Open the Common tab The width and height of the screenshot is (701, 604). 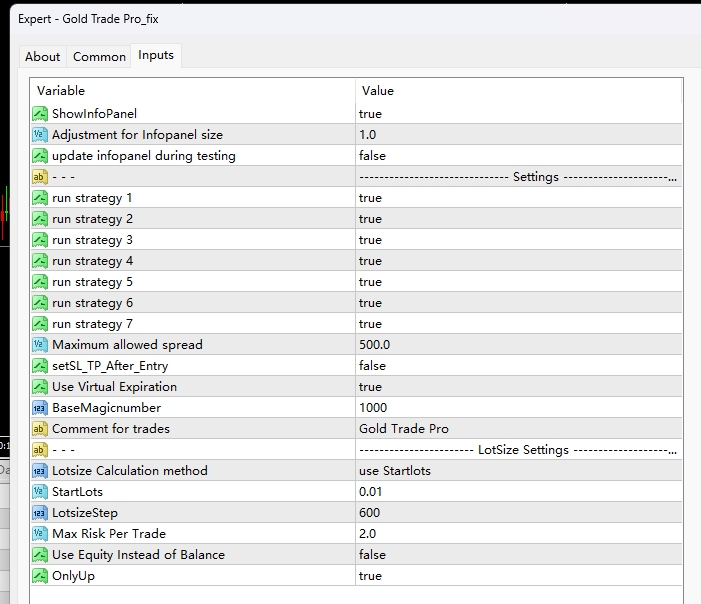(99, 57)
